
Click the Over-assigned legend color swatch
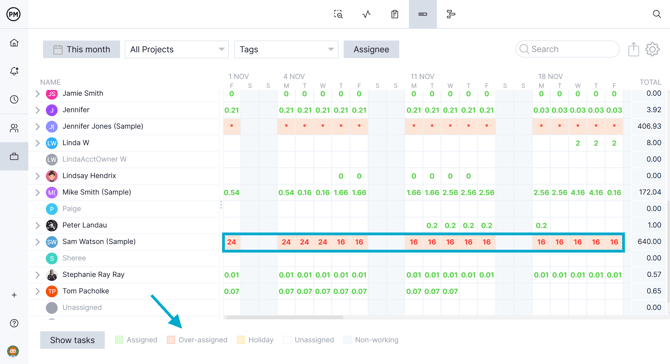[171, 340]
